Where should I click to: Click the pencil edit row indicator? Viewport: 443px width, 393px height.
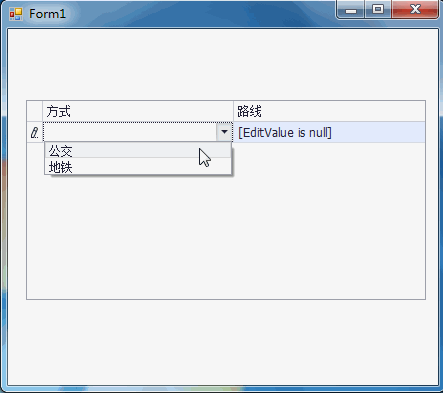(x=35, y=132)
